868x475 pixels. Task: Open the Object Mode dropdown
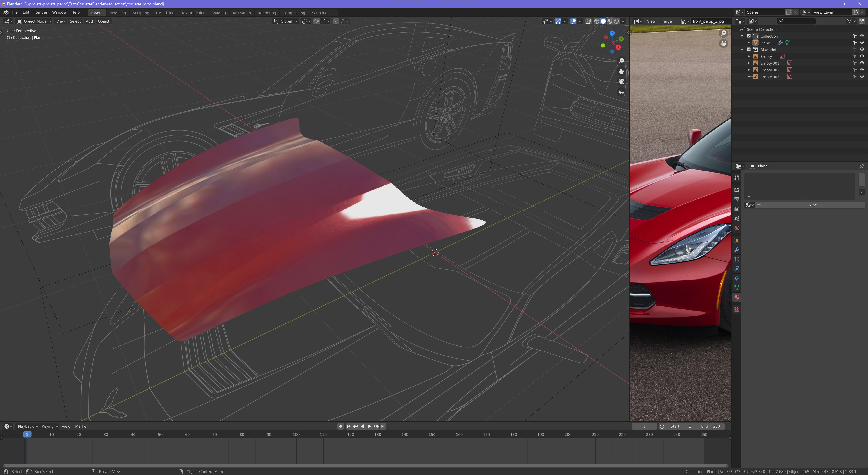click(x=34, y=21)
